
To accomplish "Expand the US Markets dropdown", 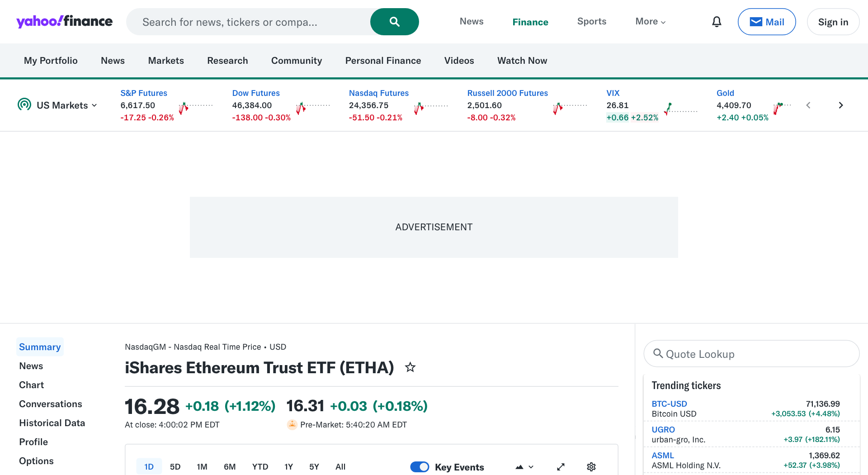I will tap(66, 105).
